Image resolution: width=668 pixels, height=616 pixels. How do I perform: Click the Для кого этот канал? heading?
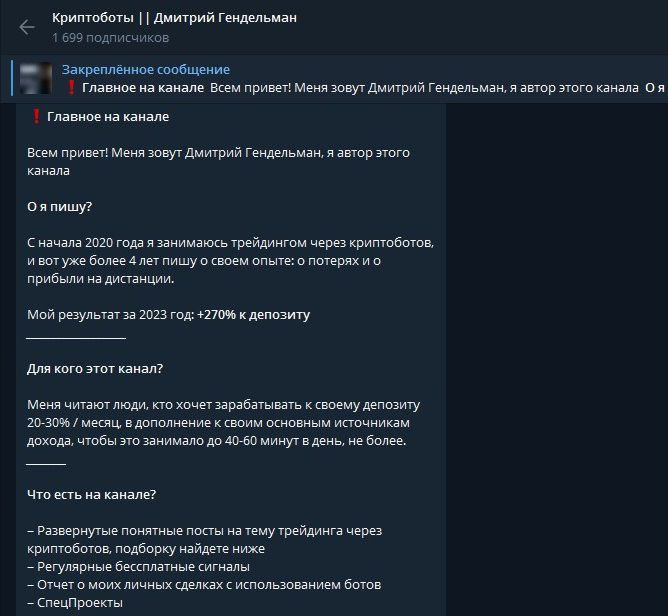pos(95,368)
